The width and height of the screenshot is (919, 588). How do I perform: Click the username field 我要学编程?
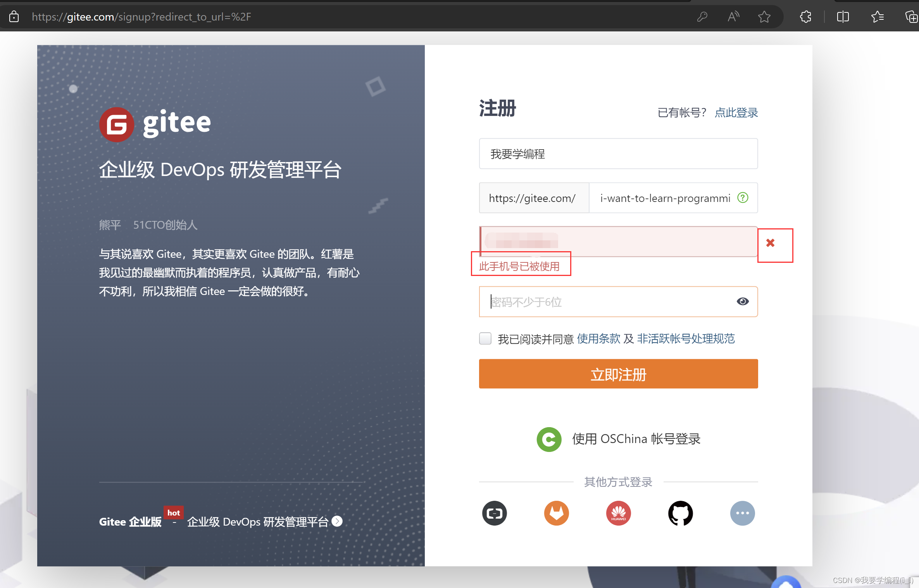pos(618,154)
